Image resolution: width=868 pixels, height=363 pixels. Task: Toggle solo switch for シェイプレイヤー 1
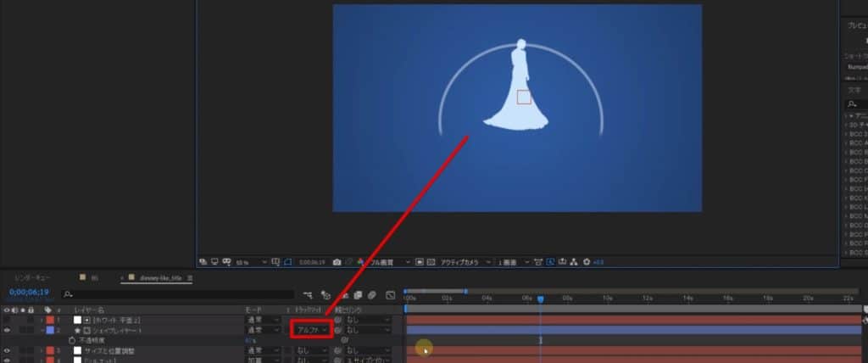[x=22, y=330]
